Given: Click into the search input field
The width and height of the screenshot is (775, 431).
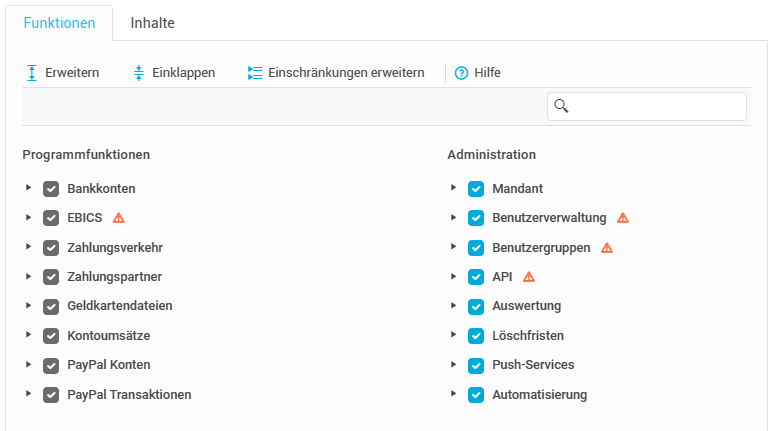Looking at the screenshot, I should 656,106.
